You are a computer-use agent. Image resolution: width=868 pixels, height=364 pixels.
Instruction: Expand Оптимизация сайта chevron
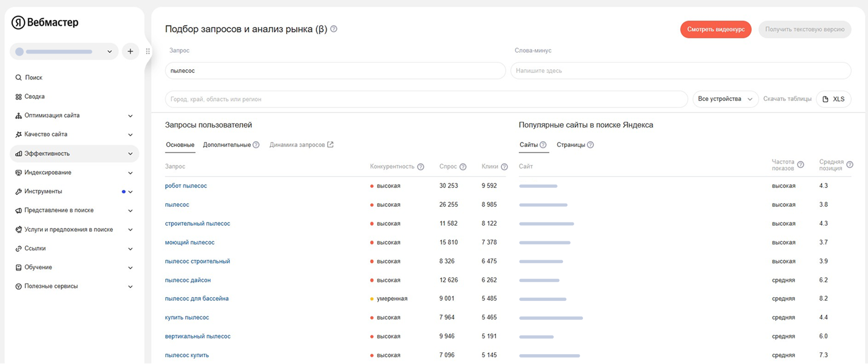coord(130,116)
